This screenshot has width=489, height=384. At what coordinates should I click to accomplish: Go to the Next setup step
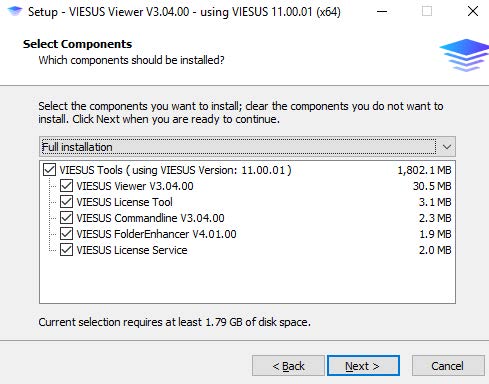click(363, 366)
